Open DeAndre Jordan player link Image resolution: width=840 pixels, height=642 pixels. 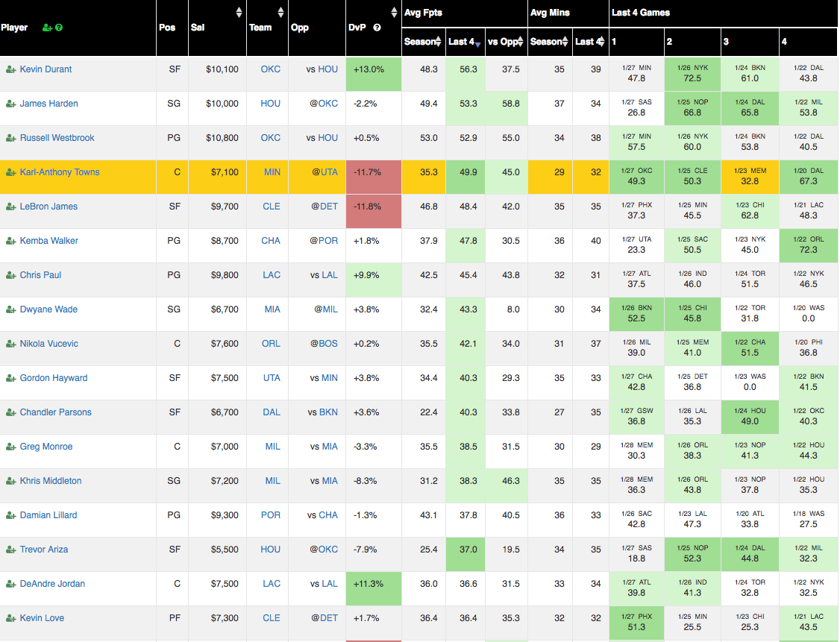pos(52,584)
